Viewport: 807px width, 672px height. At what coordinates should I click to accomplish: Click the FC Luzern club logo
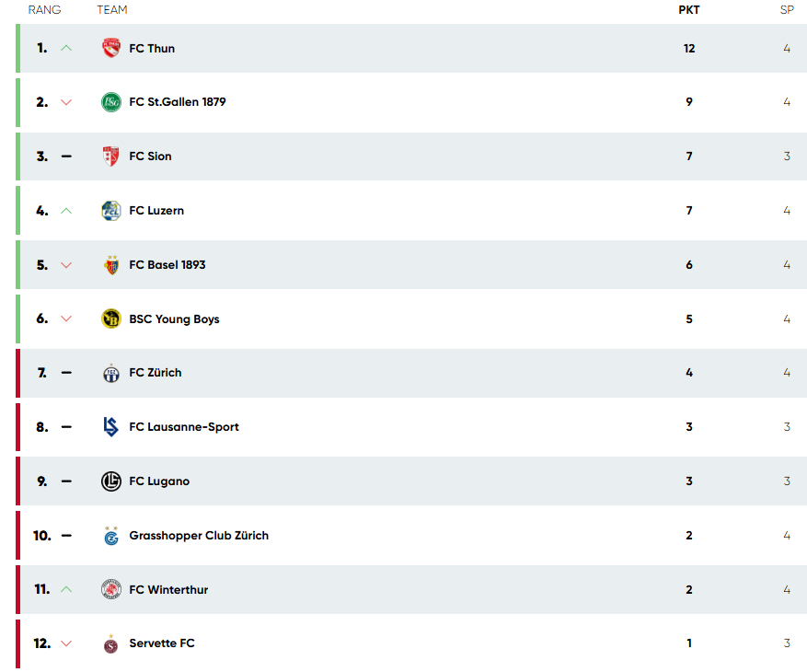pyautogui.click(x=110, y=211)
